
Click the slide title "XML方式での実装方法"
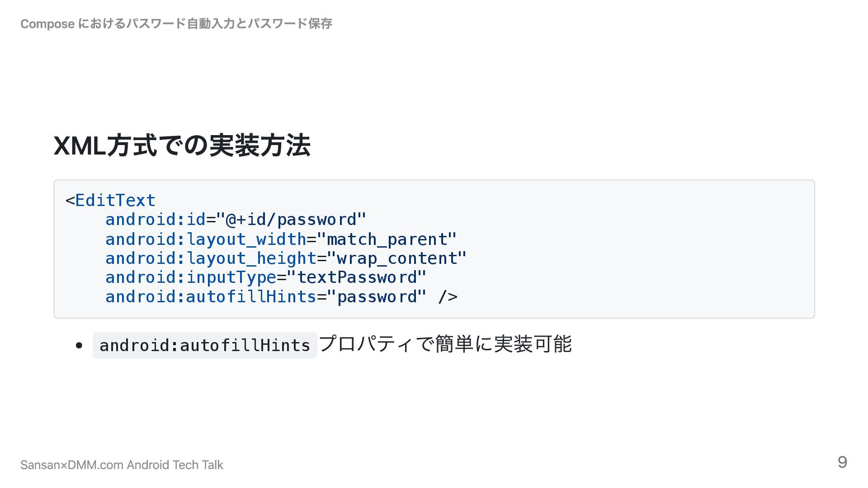click(x=182, y=145)
